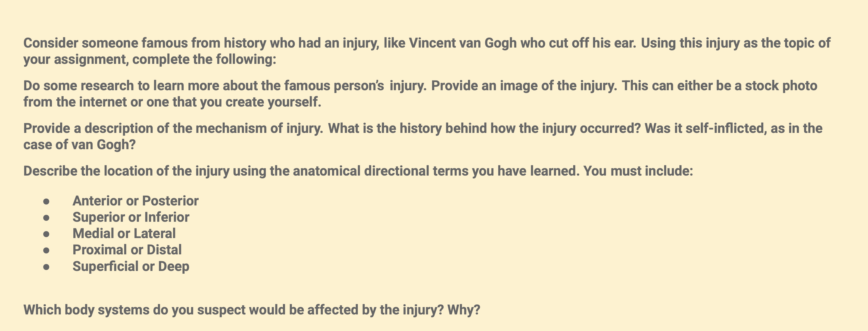Image resolution: width=868 pixels, height=331 pixels.
Task: Click the sentence starting 'Do some research'
Action: (x=225, y=86)
